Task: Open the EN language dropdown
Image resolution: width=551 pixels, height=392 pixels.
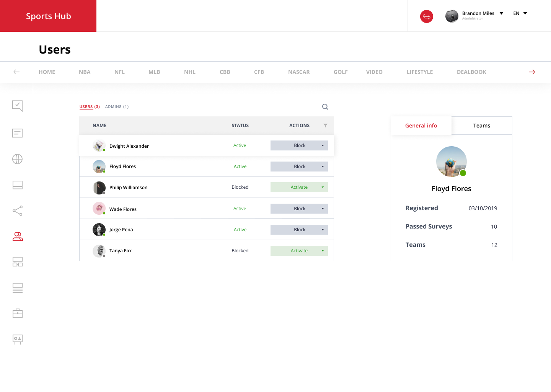Action: (520, 13)
